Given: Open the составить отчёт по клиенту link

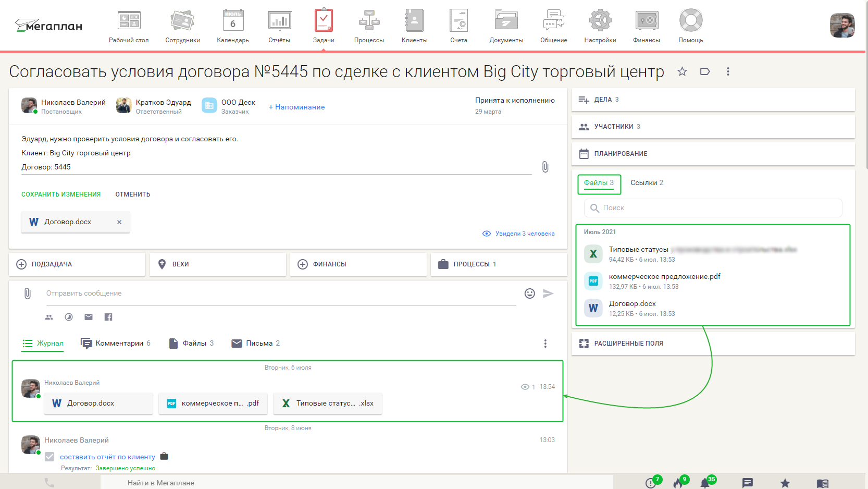Looking at the screenshot, I should (107, 457).
